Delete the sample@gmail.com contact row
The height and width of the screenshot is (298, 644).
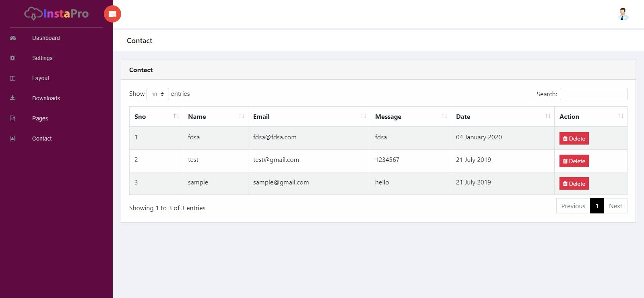point(574,184)
